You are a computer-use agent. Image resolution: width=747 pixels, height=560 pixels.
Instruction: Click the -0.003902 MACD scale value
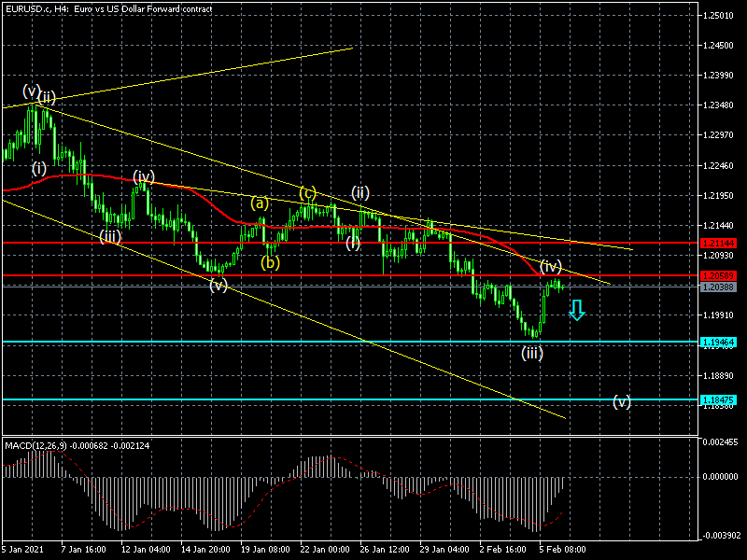[x=720, y=535]
